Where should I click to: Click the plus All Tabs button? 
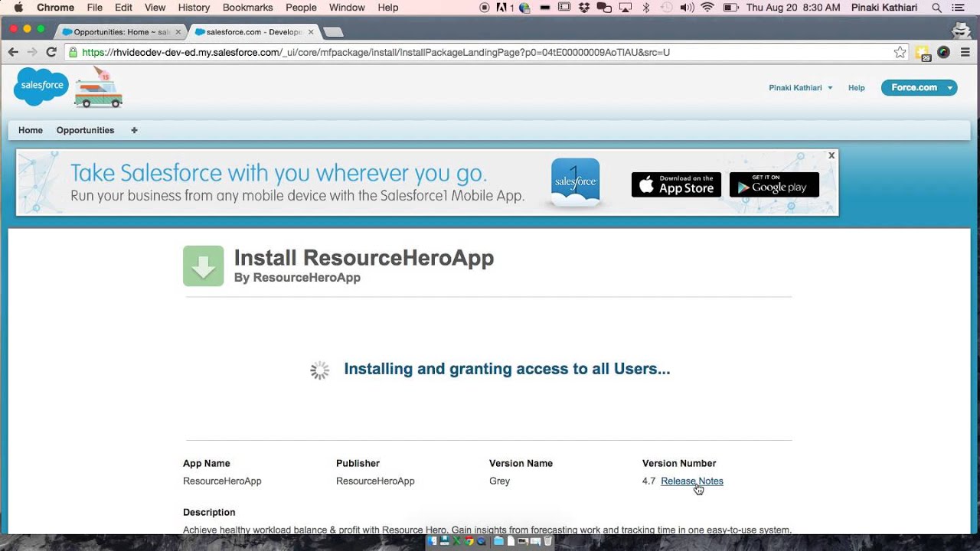pyautogui.click(x=134, y=130)
